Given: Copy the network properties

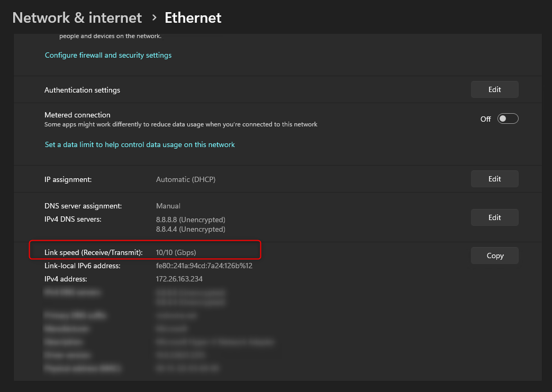Looking at the screenshot, I should click(x=495, y=256).
